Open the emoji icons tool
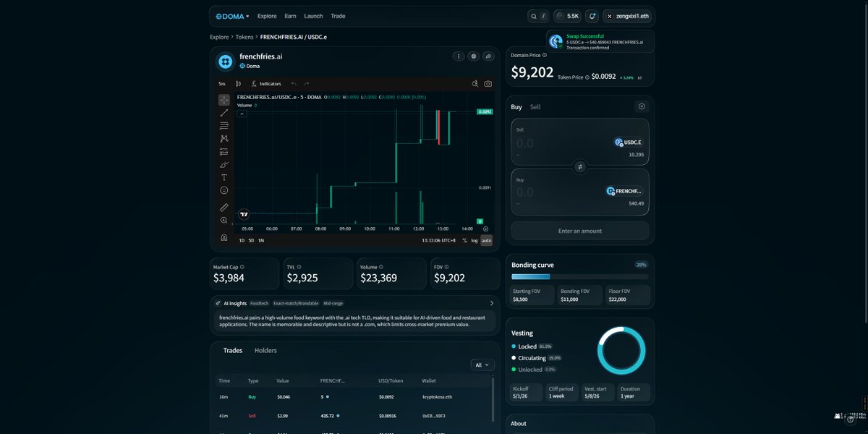Image resolution: width=868 pixels, height=434 pixels. click(224, 190)
